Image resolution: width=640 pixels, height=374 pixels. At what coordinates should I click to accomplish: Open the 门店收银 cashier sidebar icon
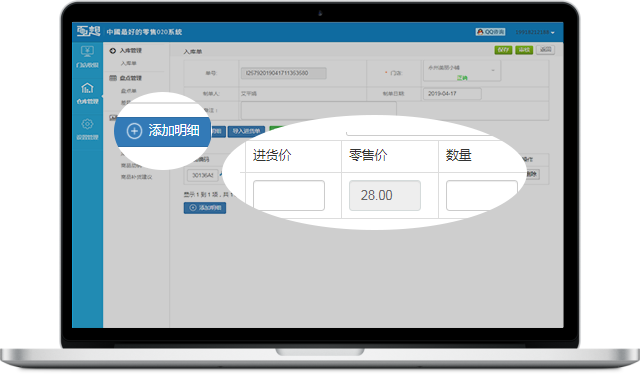click(87, 51)
